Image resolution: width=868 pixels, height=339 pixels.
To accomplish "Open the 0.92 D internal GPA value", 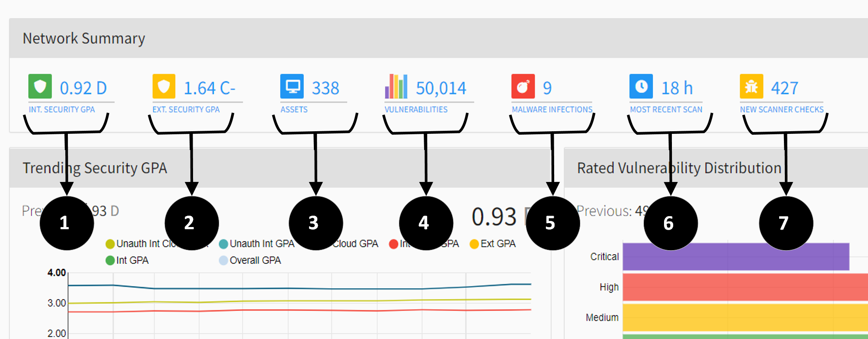I will click(83, 88).
